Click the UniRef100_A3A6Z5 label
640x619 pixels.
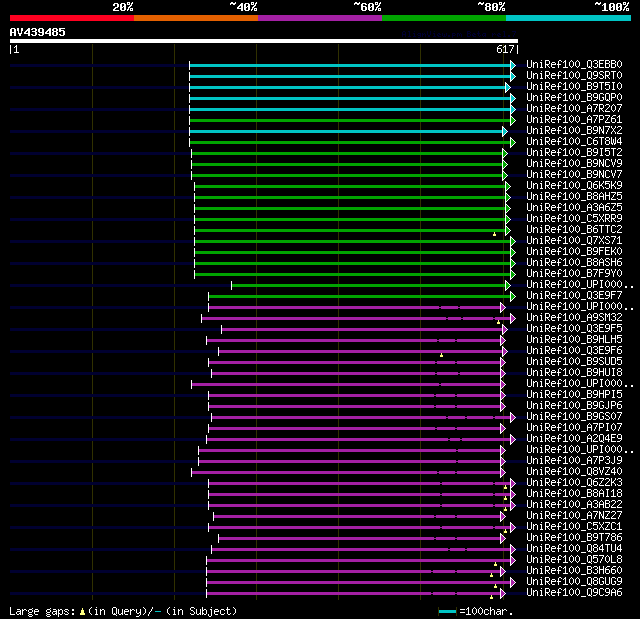click(574, 208)
